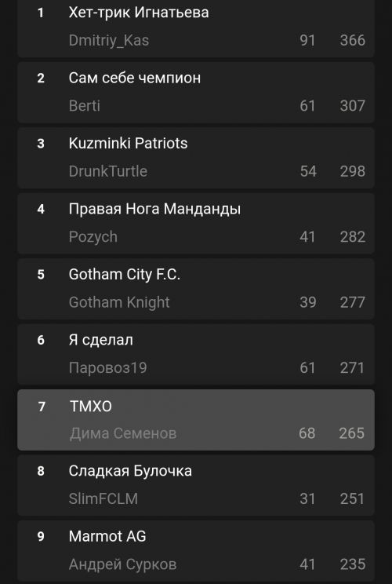Screen dimensions: 392x584
Task: Open the Marmot AG team
Action: (x=107, y=537)
